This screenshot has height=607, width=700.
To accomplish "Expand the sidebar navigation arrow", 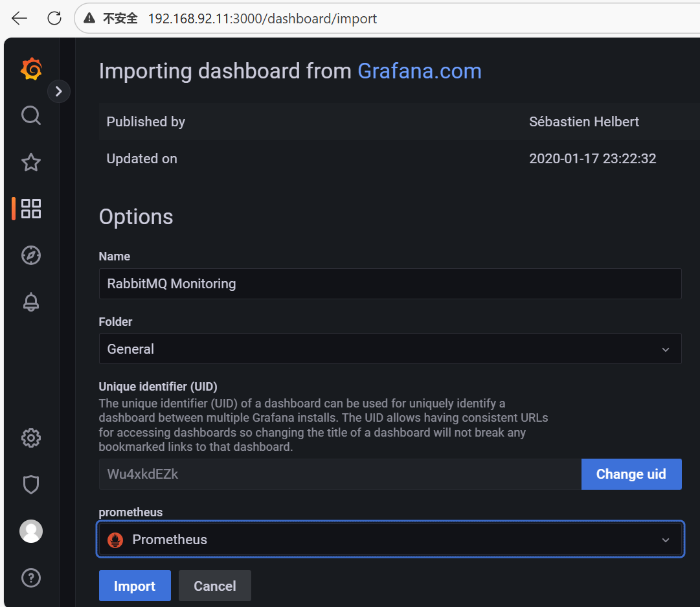I will [59, 91].
